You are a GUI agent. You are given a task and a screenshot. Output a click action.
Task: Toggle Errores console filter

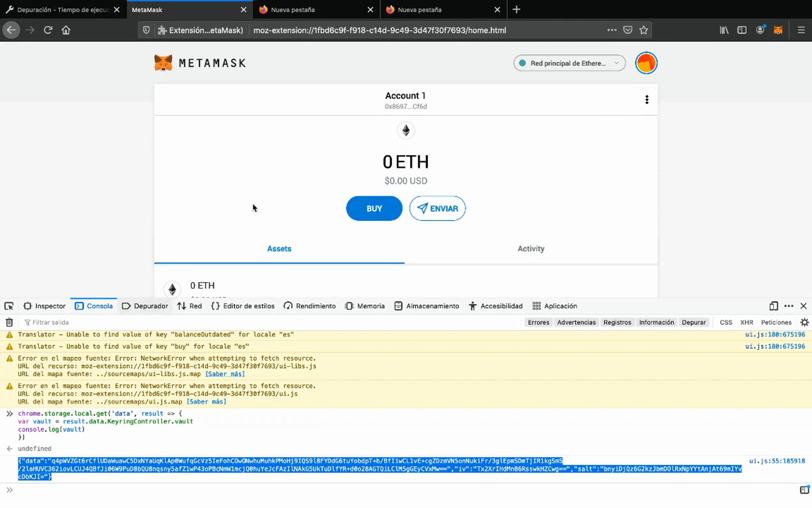(539, 322)
